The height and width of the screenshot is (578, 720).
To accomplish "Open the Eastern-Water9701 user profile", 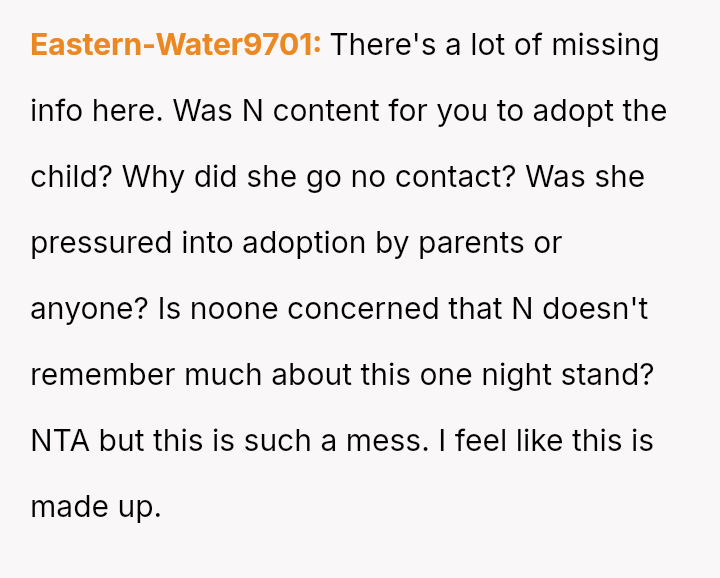I will (175, 45).
